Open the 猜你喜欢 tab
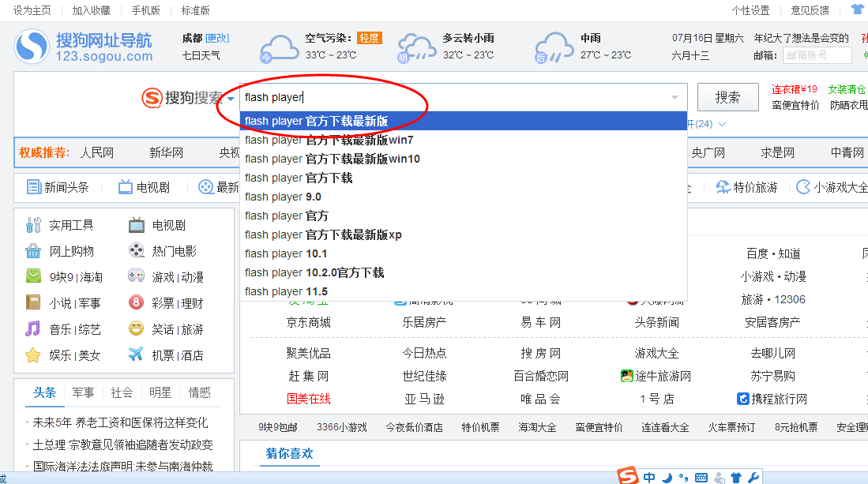868x484 pixels. [290, 453]
